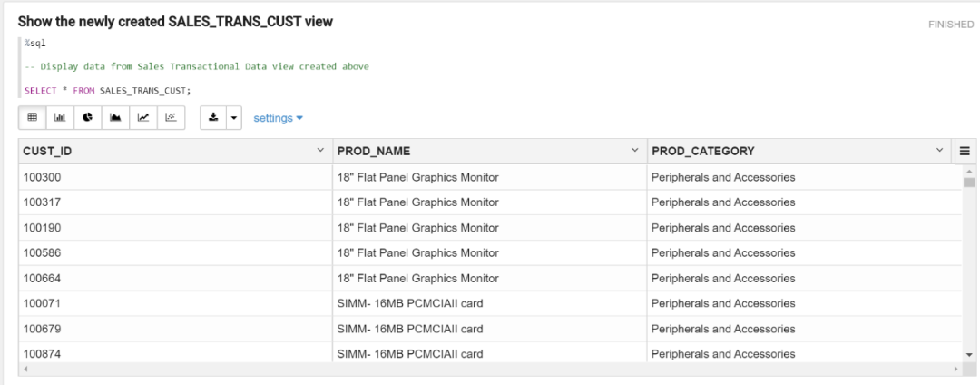Select the bar chart visualization
Image resolution: width=980 pixels, height=385 pixels.
coord(60,117)
